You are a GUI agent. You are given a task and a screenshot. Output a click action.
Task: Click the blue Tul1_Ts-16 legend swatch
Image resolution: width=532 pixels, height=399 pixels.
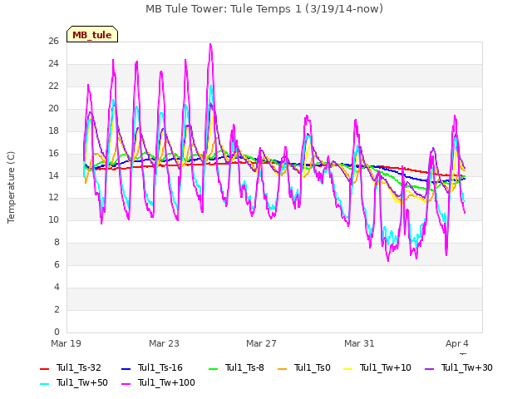(126, 369)
